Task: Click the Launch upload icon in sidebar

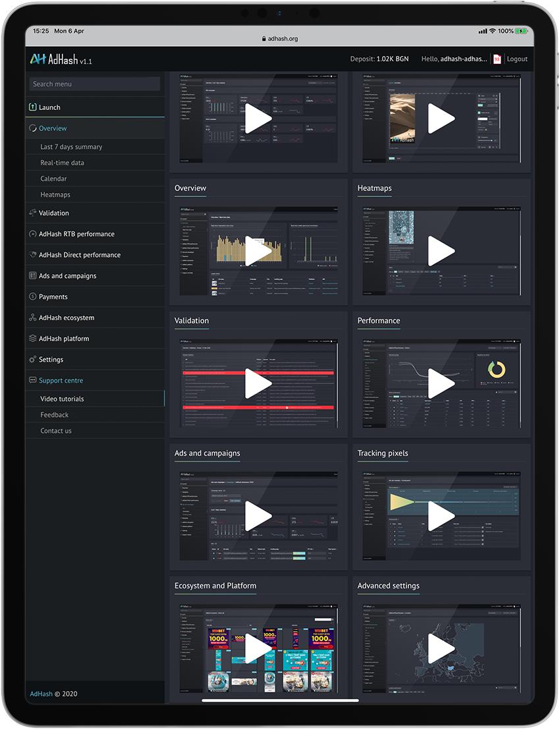Action: (x=33, y=107)
